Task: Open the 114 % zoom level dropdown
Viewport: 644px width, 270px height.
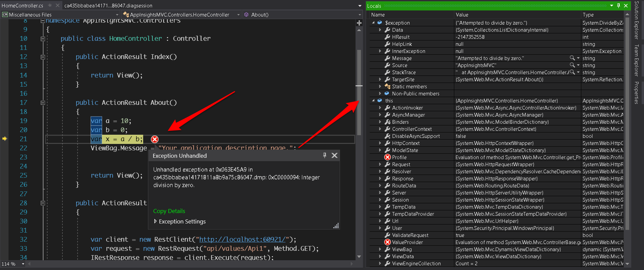Action: [x=23, y=264]
